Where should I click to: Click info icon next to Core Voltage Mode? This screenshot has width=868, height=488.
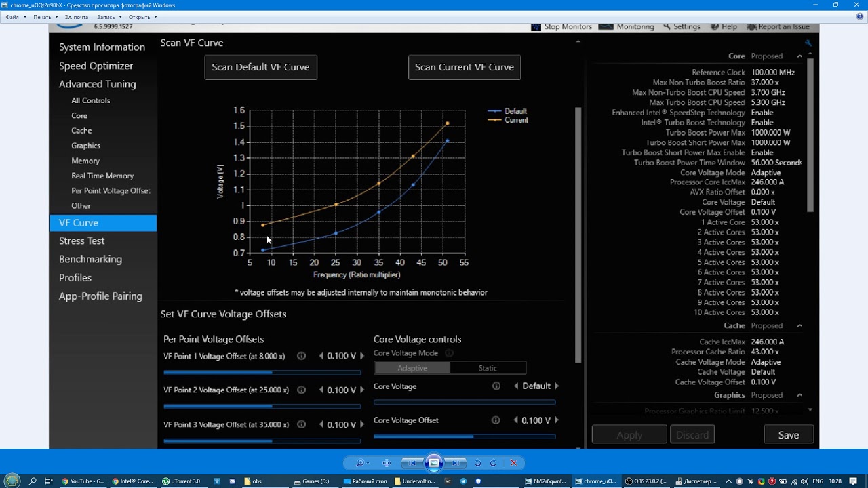449,353
